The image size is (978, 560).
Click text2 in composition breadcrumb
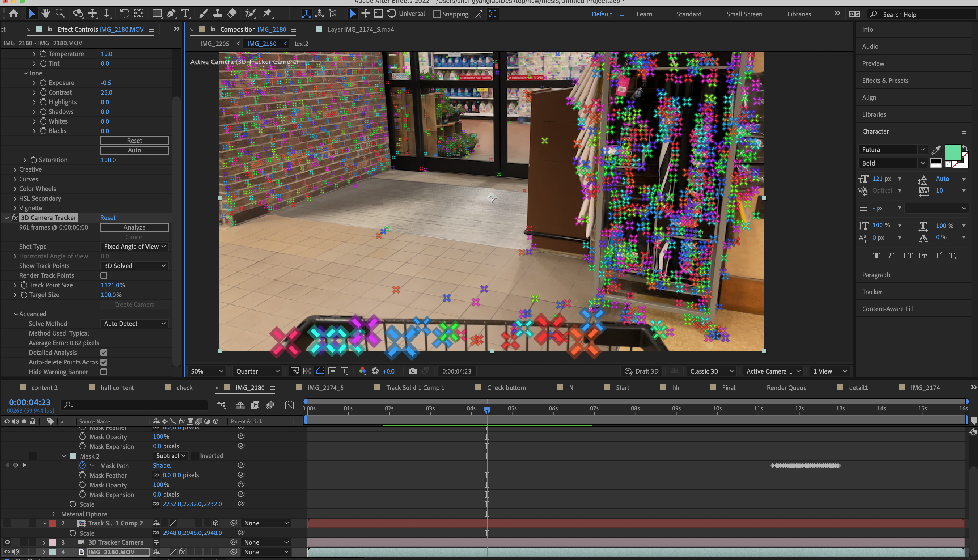[x=301, y=43]
